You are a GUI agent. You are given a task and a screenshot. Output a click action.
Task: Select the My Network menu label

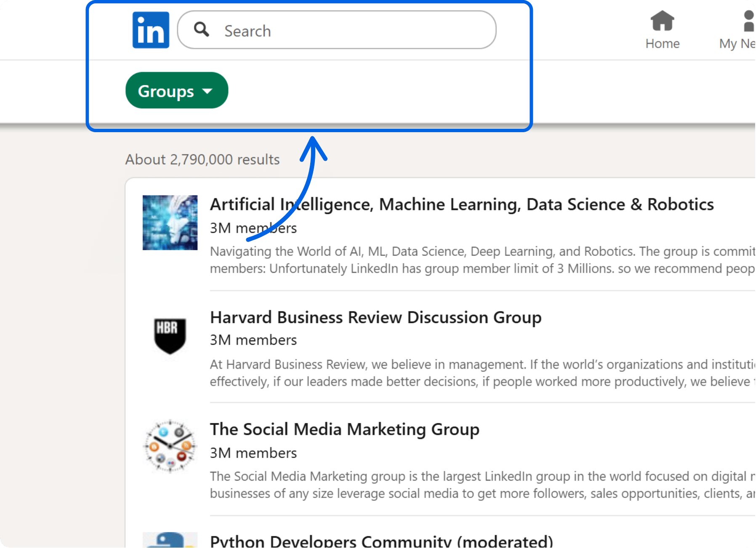[x=737, y=43]
